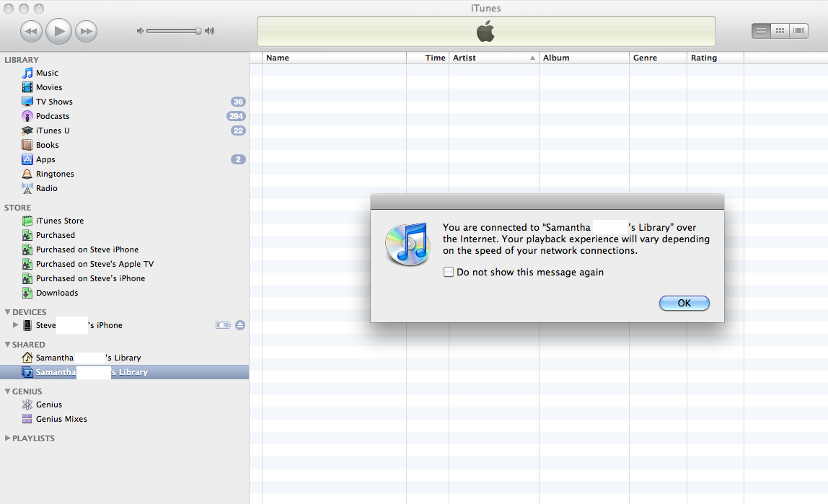This screenshot has height=504, width=828.
Task: Select "Purchased on Steve's iPhone" playlist
Action: coord(90,278)
